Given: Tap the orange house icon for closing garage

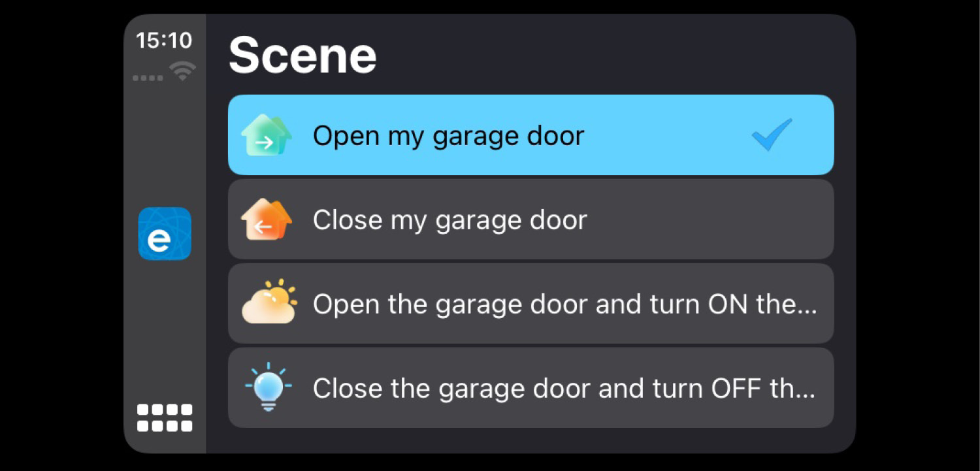Looking at the screenshot, I should coord(267,219).
